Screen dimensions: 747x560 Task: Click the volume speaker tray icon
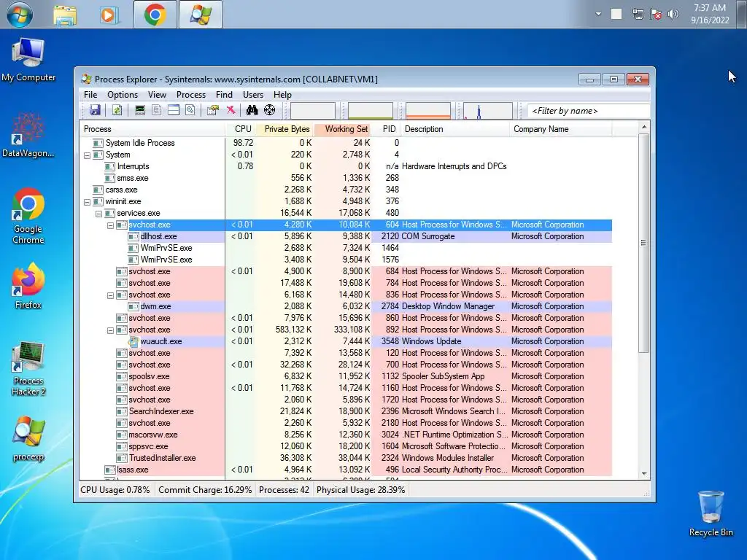(x=673, y=15)
